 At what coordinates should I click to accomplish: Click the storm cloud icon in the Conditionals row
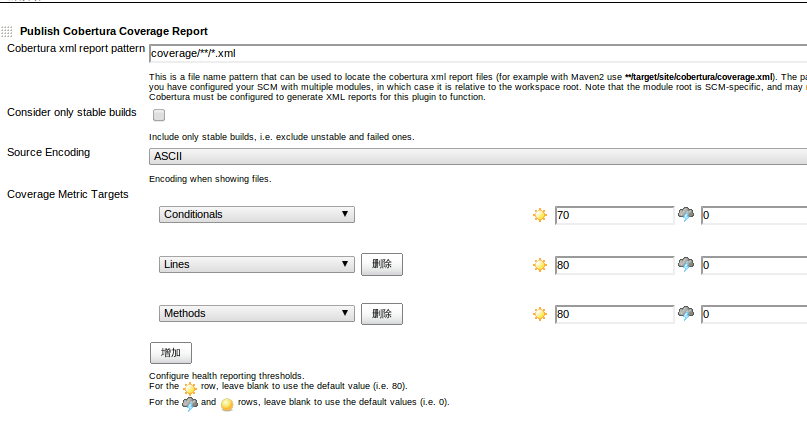pyautogui.click(x=686, y=214)
